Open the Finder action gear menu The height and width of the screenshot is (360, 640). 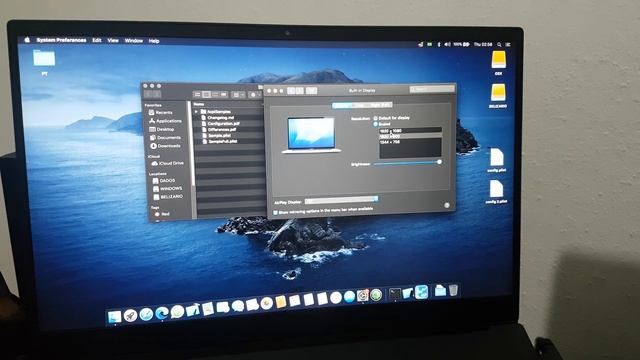[254, 95]
